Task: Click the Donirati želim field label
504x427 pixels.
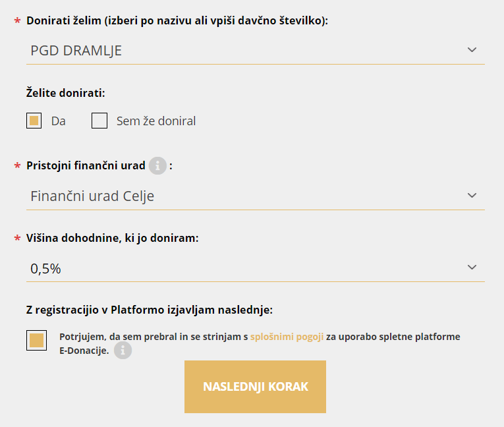Action: click(x=177, y=20)
